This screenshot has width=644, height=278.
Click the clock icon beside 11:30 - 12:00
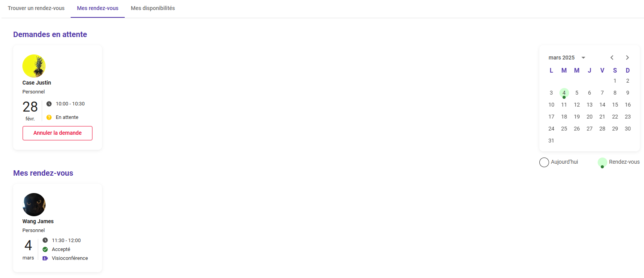click(45, 240)
